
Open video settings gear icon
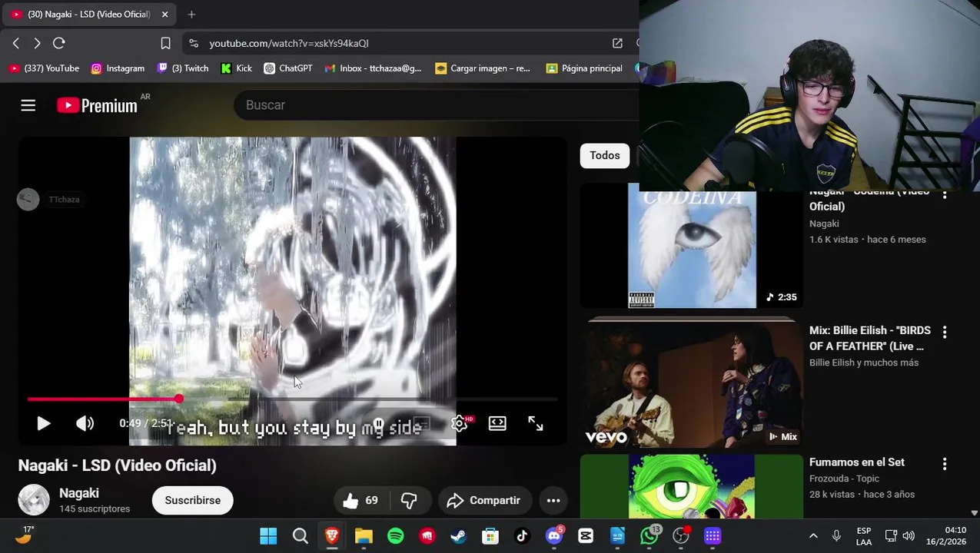[x=460, y=423]
